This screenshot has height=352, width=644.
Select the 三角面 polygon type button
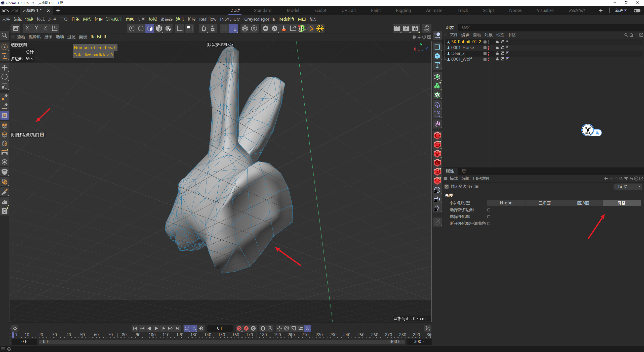pyautogui.click(x=544, y=203)
